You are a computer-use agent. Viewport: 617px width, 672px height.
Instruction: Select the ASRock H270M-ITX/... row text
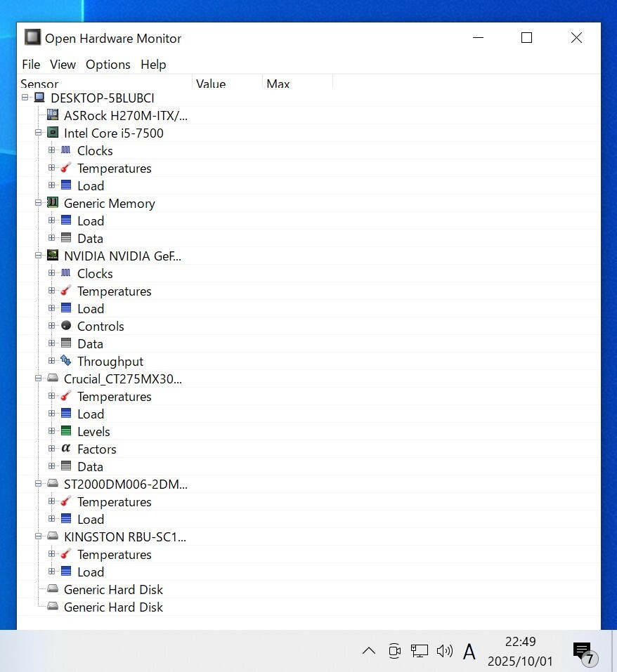[x=126, y=116]
